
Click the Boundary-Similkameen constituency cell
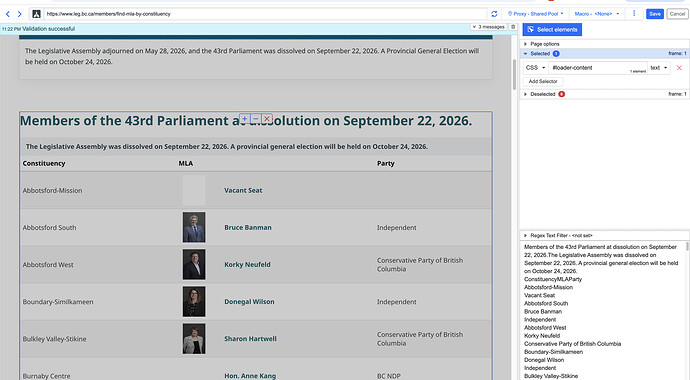click(x=58, y=302)
